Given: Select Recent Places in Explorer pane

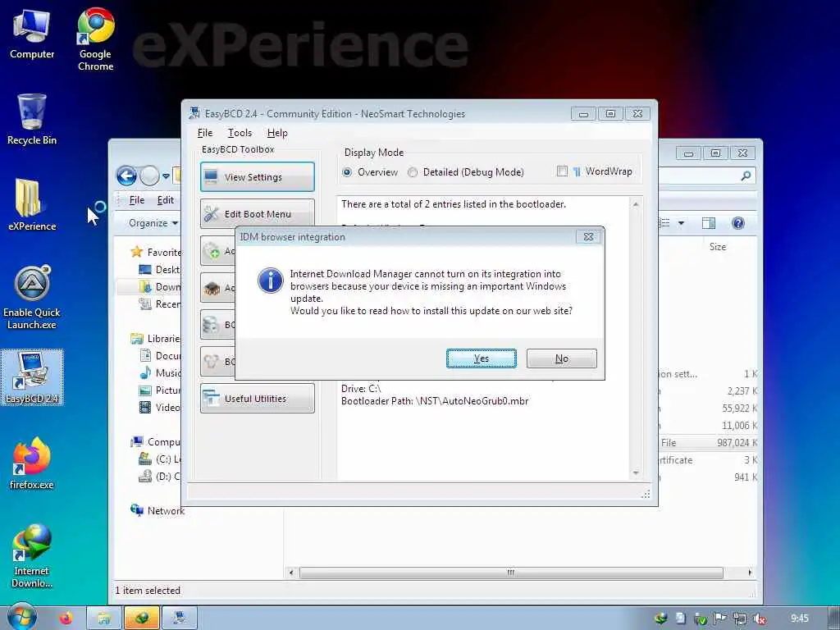Looking at the screenshot, I should [160, 304].
